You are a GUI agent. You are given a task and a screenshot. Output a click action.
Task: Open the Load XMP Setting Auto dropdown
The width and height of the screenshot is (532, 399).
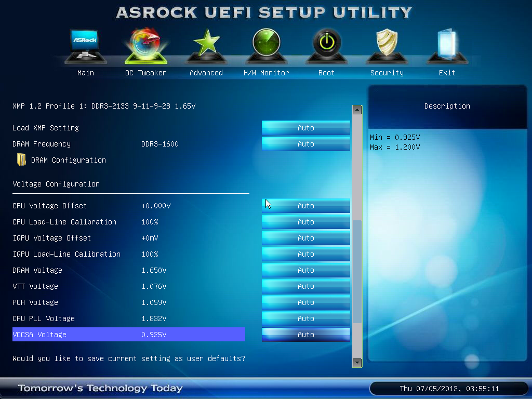[305, 128]
